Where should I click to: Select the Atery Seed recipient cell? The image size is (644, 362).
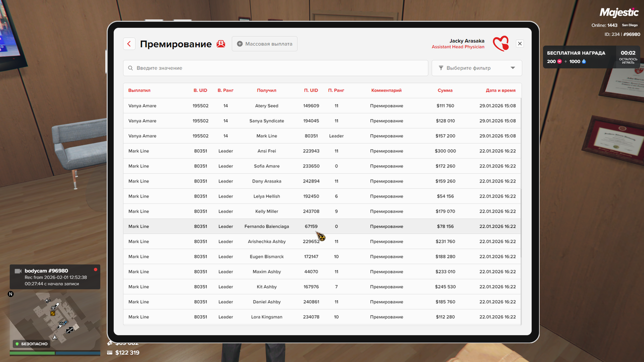click(x=267, y=106)
